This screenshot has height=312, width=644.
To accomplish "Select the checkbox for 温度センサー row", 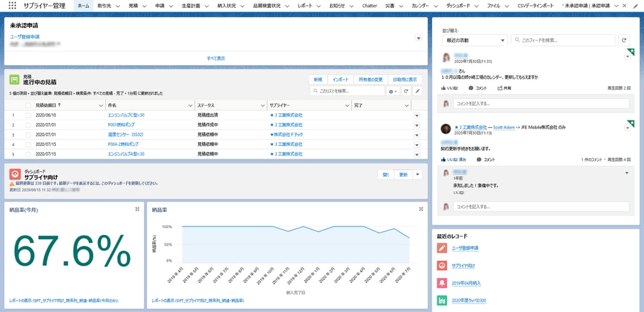I will [x=28, y=135].
